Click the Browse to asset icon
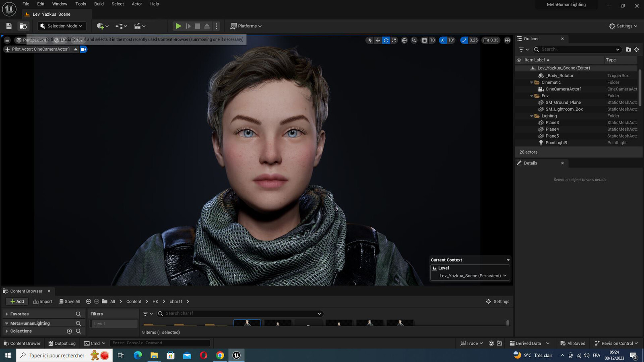Screen dimensions: 644x362 (23, 26)
